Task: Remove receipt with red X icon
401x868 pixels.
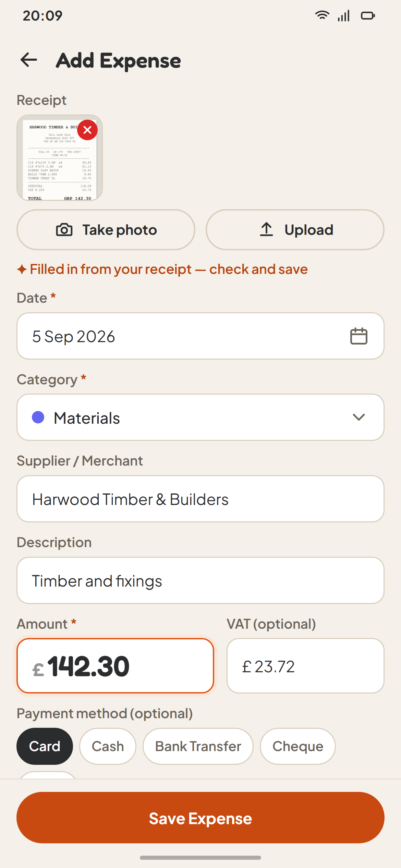Action: click(x=87, y=130)
